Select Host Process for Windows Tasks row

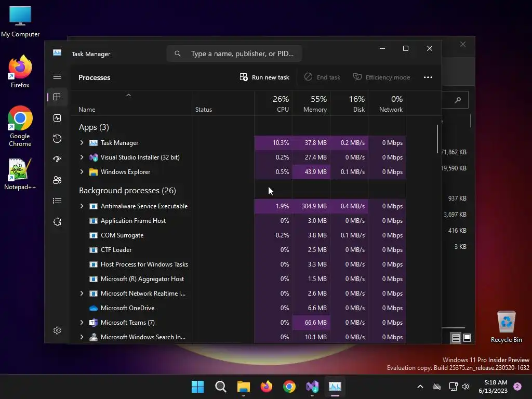[238, 264]
